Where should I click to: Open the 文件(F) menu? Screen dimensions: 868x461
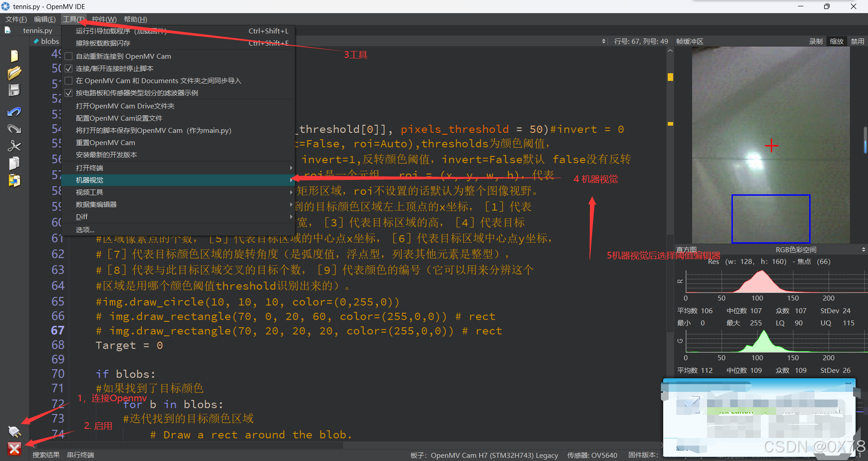tap(16, 19)
